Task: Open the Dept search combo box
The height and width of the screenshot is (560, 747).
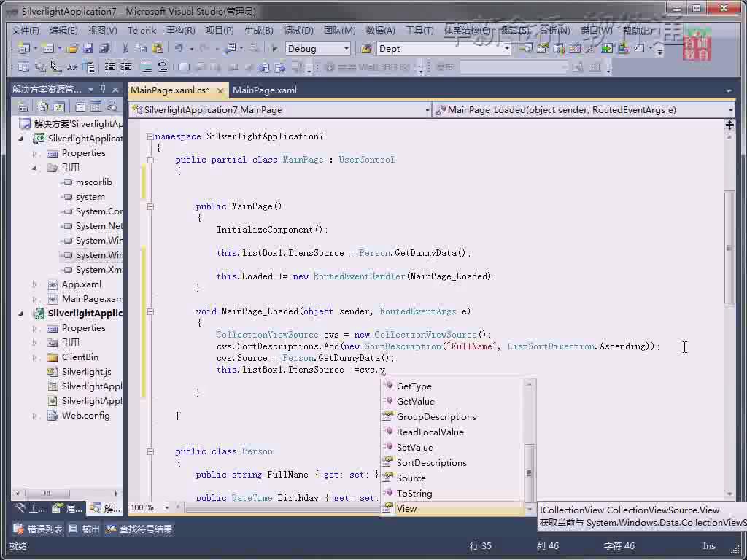Action: (x=506, y=49)
